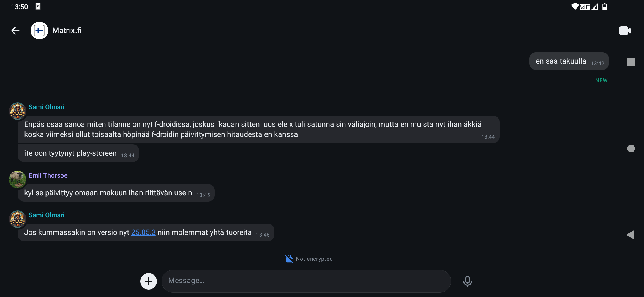
Task: Tap Sami Olmari's avatar above the f-droid message
Action: click(18, 111)
